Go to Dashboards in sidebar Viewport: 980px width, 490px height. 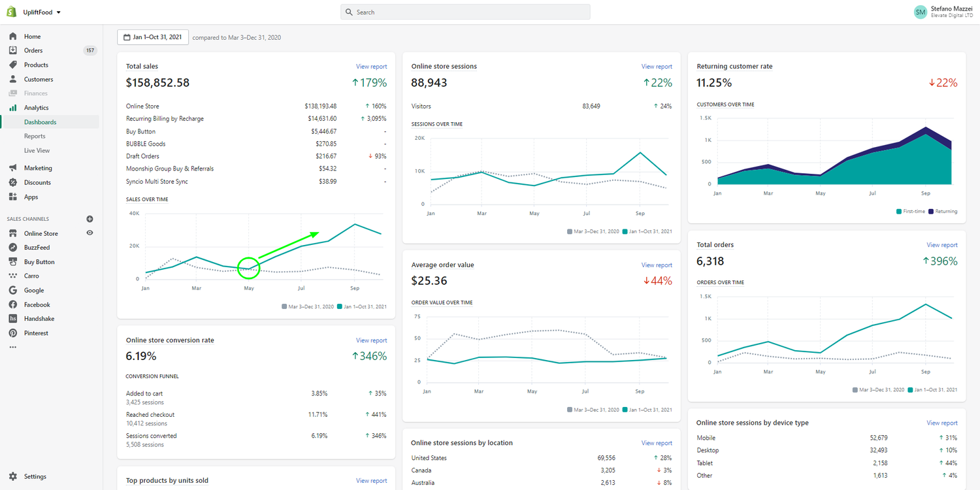41,122
